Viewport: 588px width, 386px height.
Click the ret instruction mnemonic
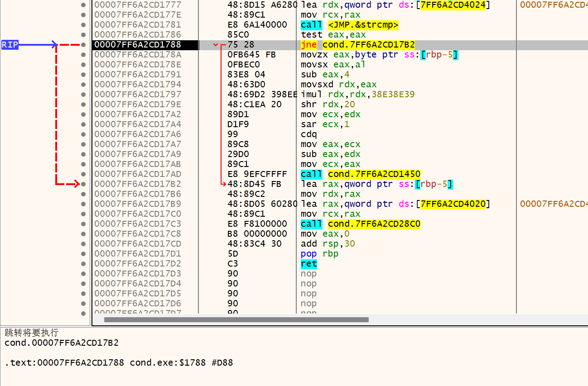pyautogui.click(x=308, y=263)
